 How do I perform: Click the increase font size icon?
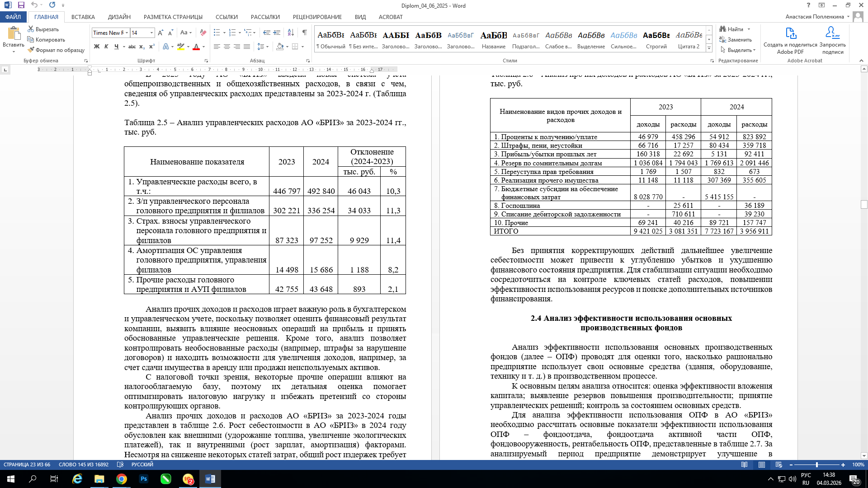coord(160,33)
